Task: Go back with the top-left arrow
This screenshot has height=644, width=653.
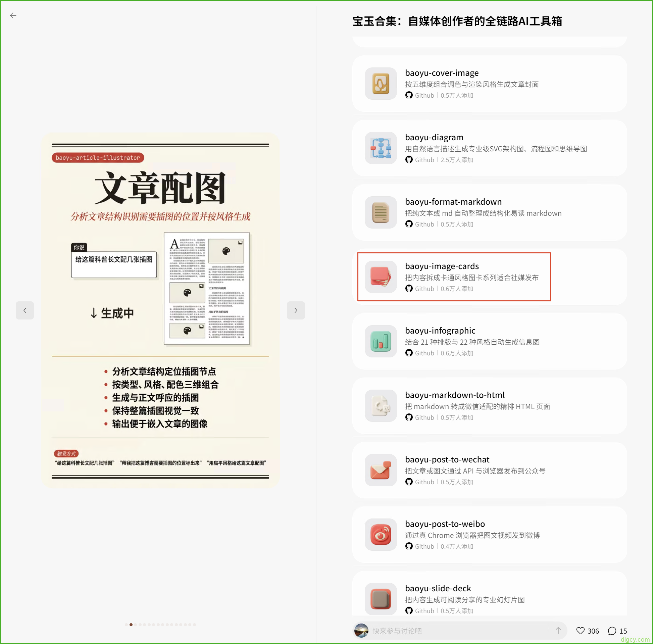Action: point(13,15)
